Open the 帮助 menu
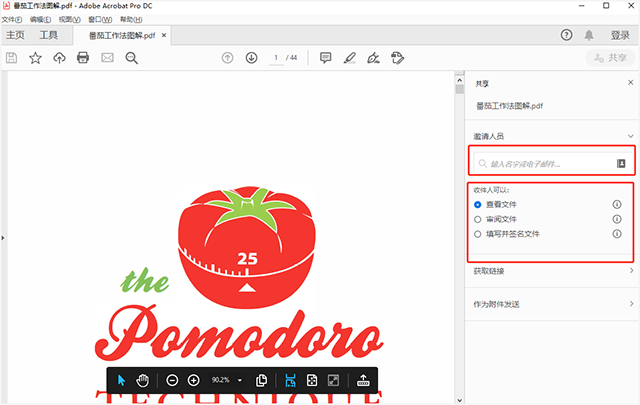The width and height of the screenshot is (640, 405). (131, 19)
